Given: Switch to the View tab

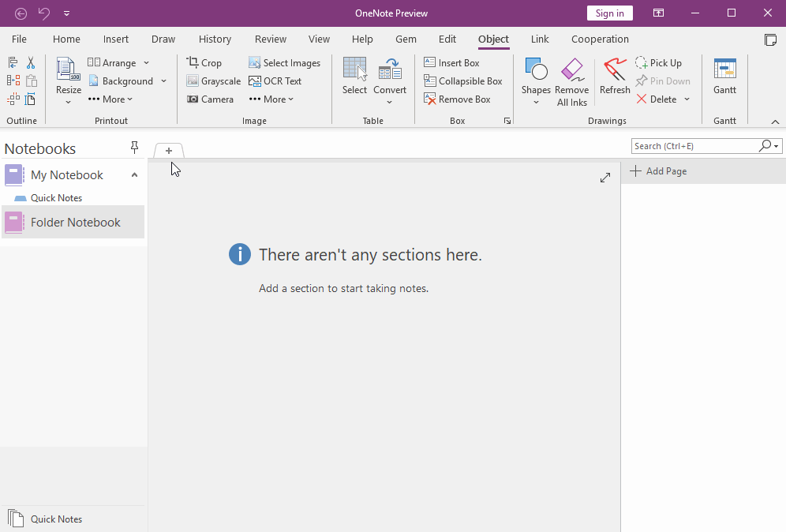Looking at the screenshot, I should click(x=319, y=39).
